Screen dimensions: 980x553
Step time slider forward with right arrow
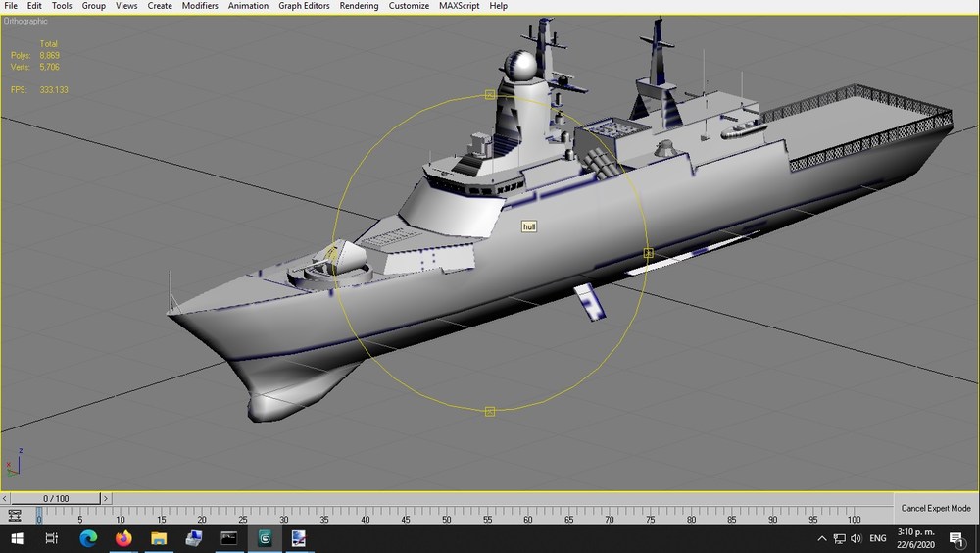pyautogui.click(x=106, y=498)
